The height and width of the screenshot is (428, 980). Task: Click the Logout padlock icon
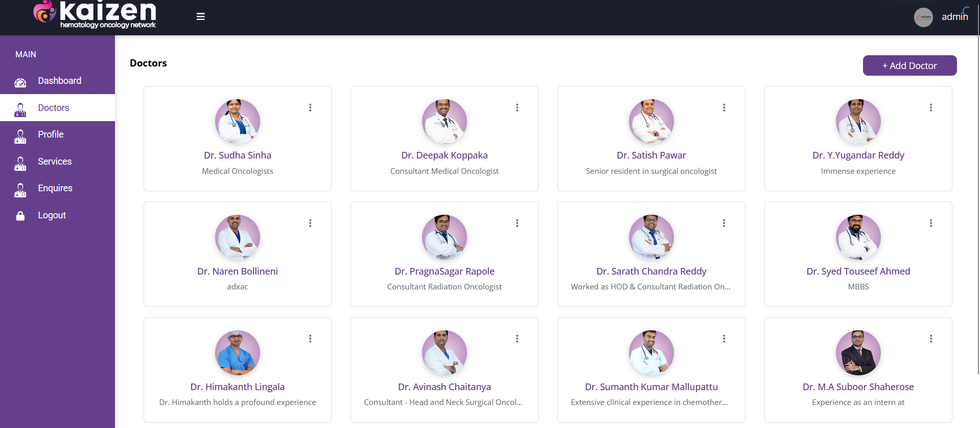click(x=20, y=216)
